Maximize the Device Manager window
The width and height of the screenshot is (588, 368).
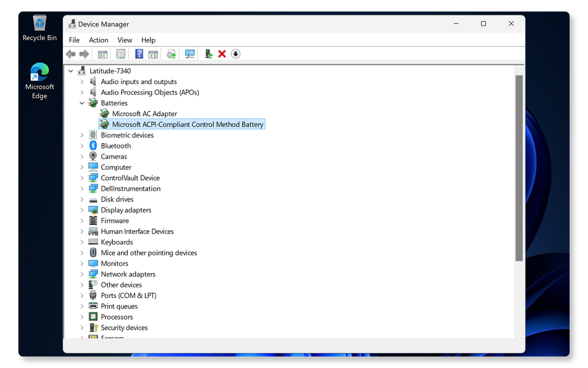tap(483, 24)
